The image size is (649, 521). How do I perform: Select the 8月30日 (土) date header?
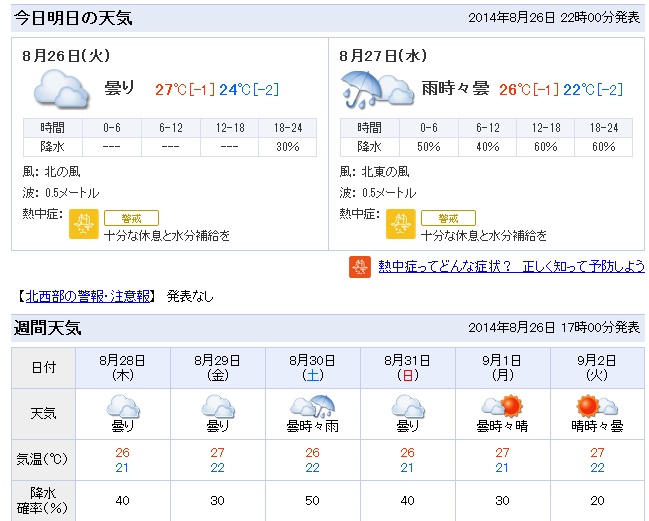[312, 367]
